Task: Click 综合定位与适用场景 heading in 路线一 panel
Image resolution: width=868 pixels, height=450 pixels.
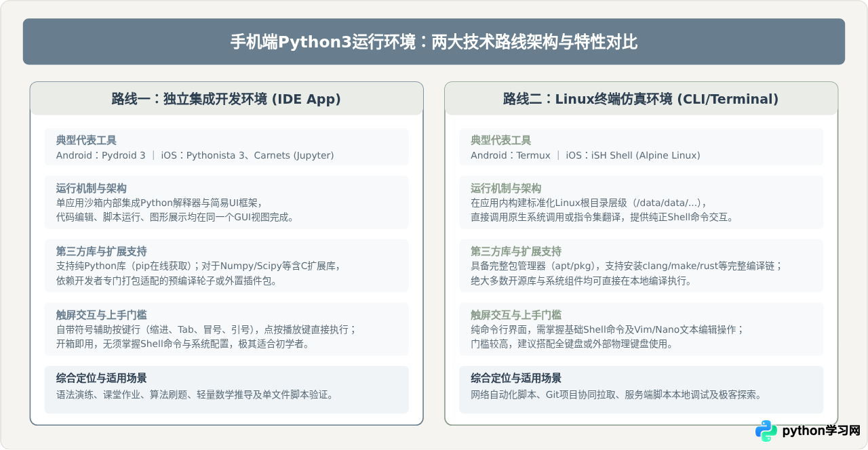Action: [x=102, y=378]
